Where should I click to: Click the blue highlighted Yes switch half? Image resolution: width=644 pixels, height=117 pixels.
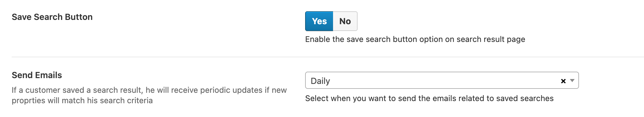319,21
